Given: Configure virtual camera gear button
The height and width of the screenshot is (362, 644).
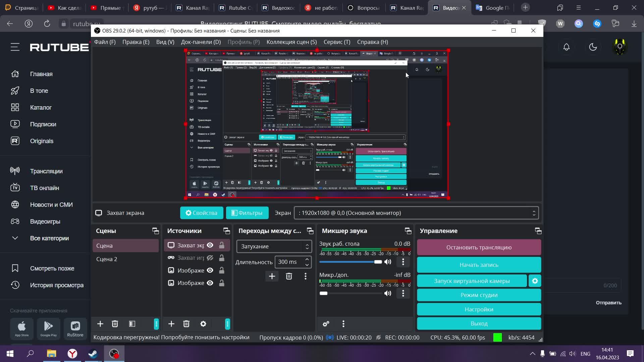Looking at the screenshot, I should (535, 281).
